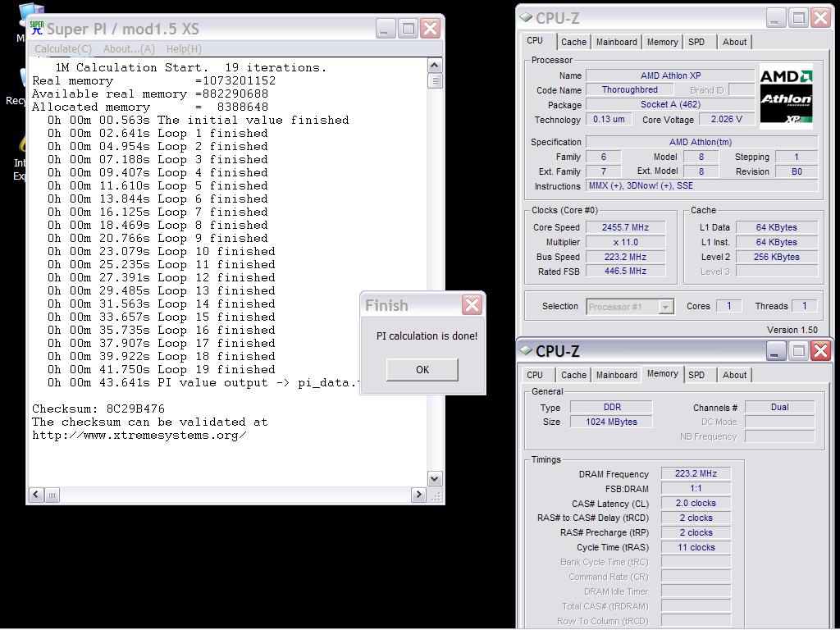Click the AMD Athlon XP logo
Image resolution: width=840 pixels, height=630 pixels.
(786, 97)
